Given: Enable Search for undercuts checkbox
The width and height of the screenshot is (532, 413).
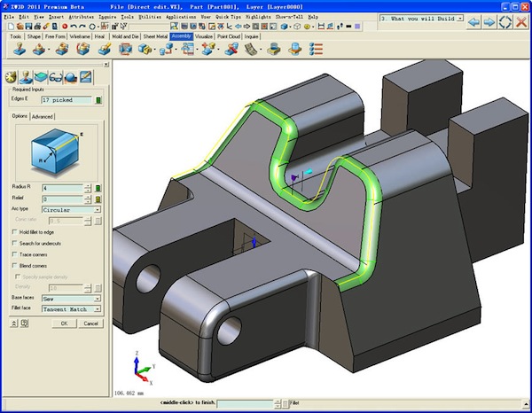Looking at the screenshot, I should click(14, 243).
